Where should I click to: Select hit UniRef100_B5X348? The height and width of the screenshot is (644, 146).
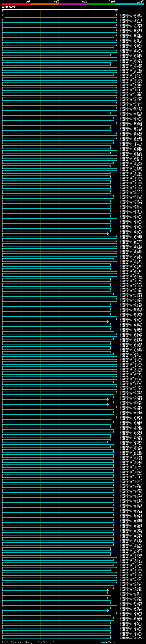131,233
